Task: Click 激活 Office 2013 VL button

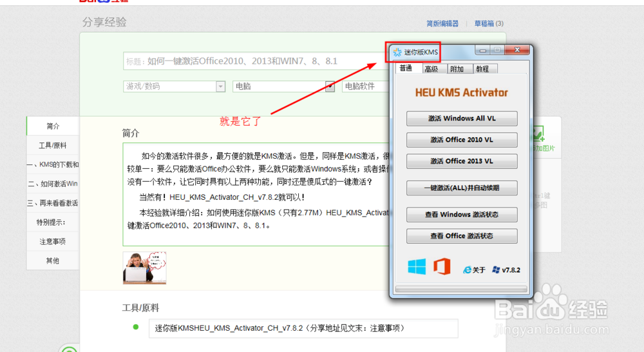Action: pyautogui.click(x=462, y=161)
